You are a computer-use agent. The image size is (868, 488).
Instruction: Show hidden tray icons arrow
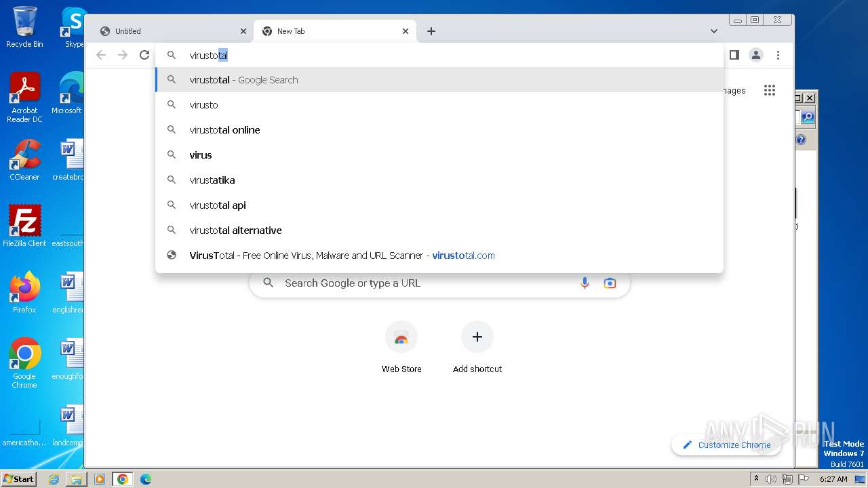point(756,479)
